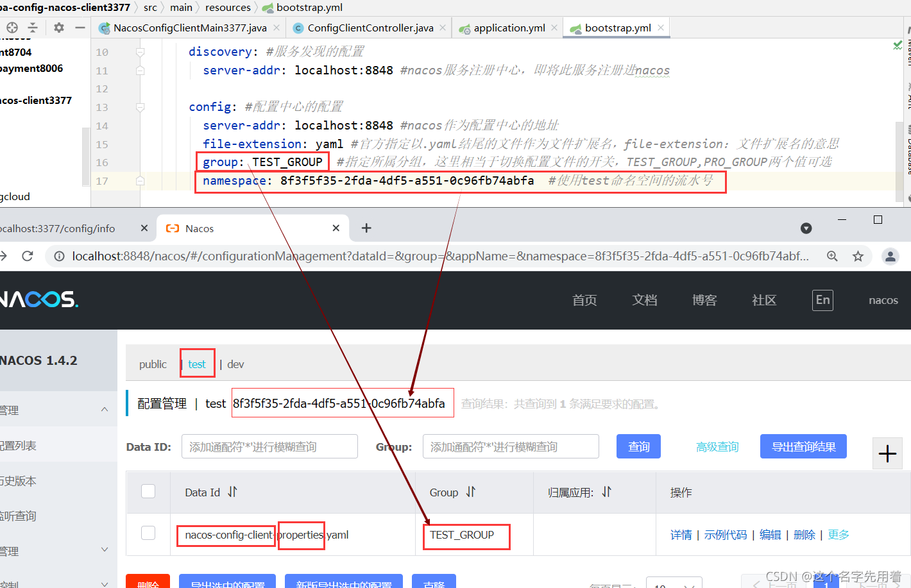
Task: Open 社区 in Nacos header
Action: [x=764, y=300]
